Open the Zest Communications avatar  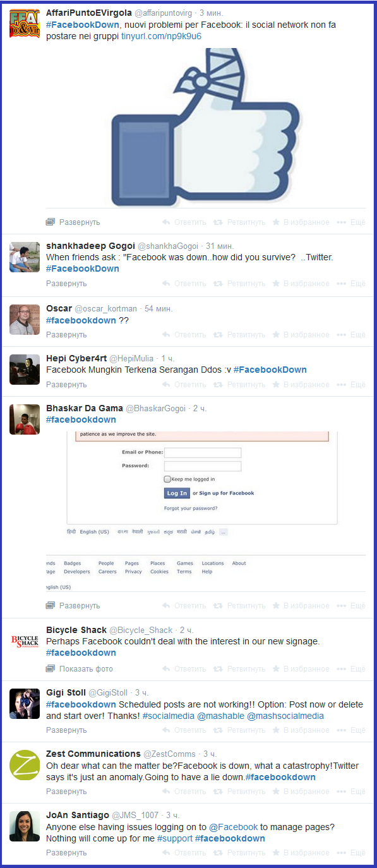(25, 765)
